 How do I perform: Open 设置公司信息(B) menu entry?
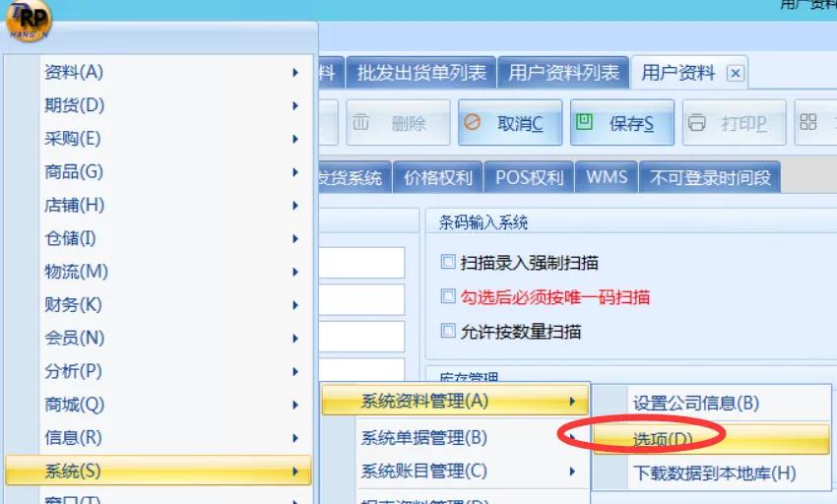pyautogui.click(x=695, y=403)
